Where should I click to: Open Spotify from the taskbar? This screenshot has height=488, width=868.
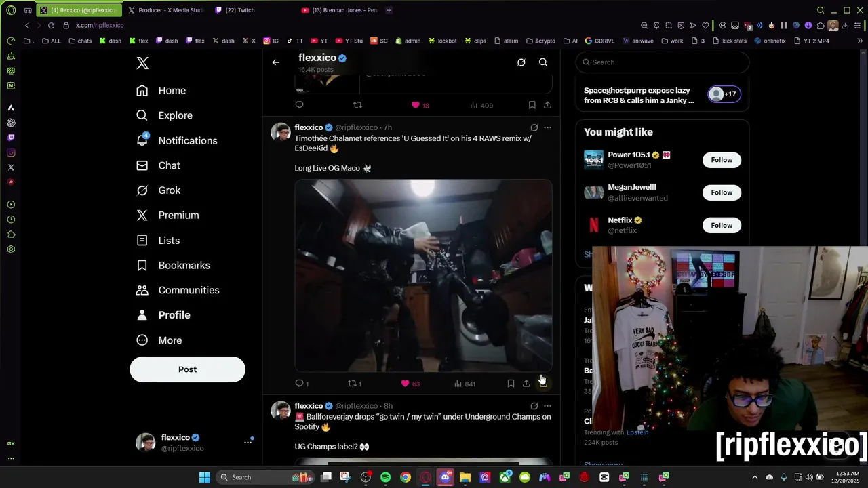click(385, 477)
